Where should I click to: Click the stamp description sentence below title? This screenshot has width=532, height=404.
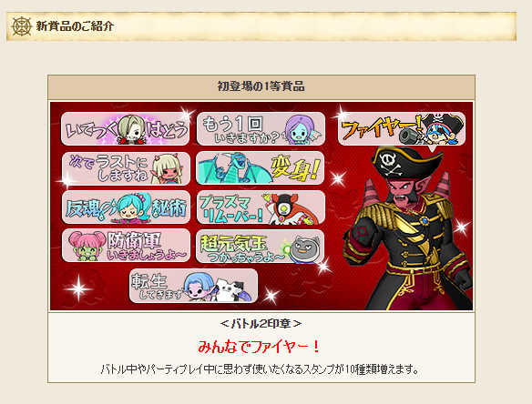260,369
